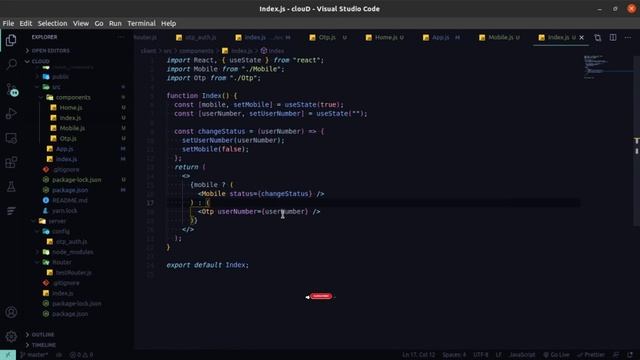The width and height of the screenshot is (640, 360).
Task: Open testRouter.js in the Router folder
Action: point(73,273)
